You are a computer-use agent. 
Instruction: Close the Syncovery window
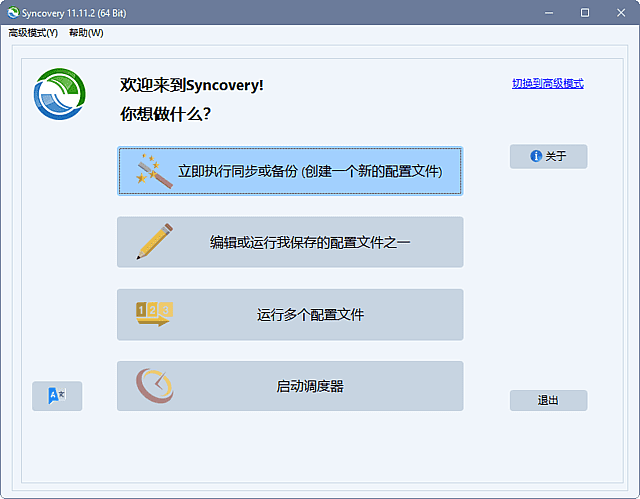(621, 13)
